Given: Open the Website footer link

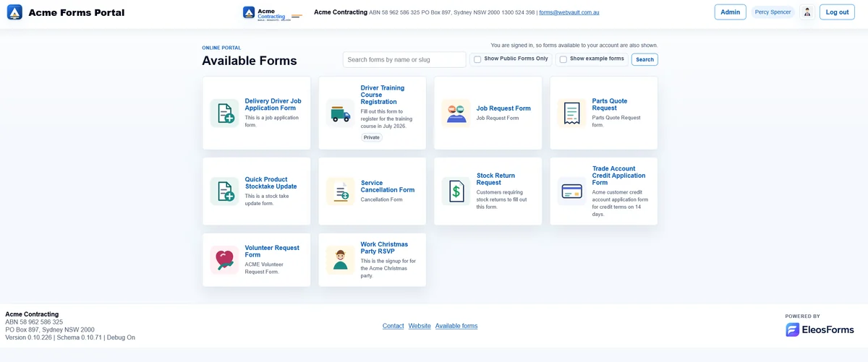Looking at the screenshot, I should pyautogui.click(x=420, y=326).
